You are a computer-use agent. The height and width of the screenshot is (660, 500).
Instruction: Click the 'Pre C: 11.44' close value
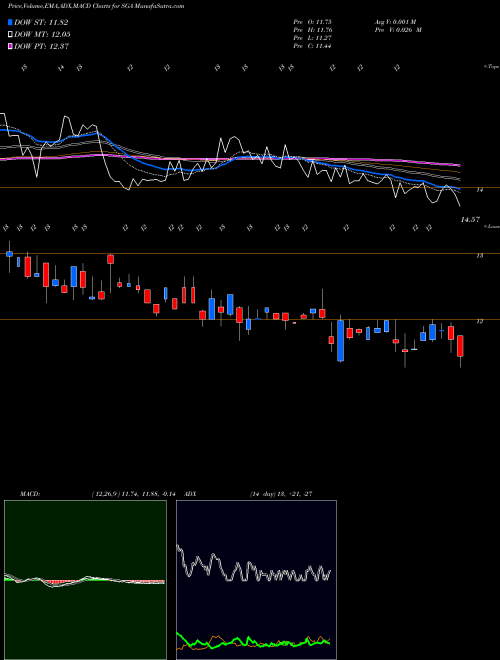click(x=313, y=46)
